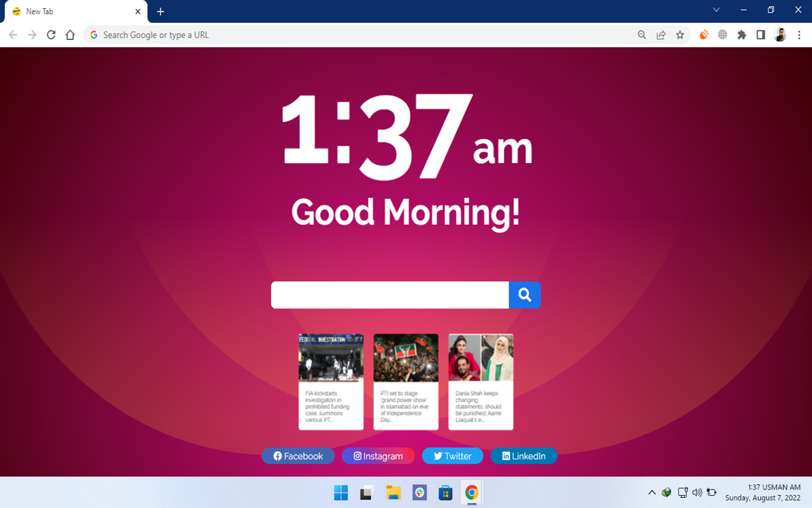Open the Extensions puzzle piece menu
The width and height of the screenshot is (812, 508).
pos(742,35)
